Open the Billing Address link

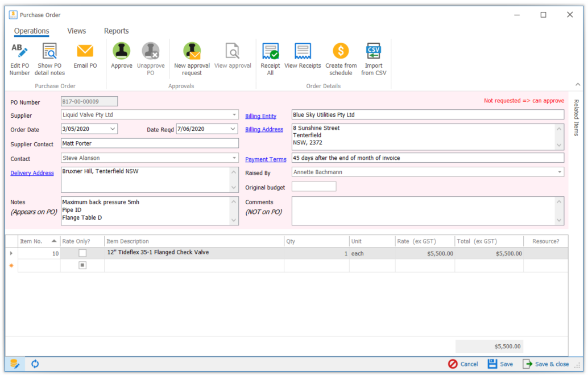click(x=264, y=129)
